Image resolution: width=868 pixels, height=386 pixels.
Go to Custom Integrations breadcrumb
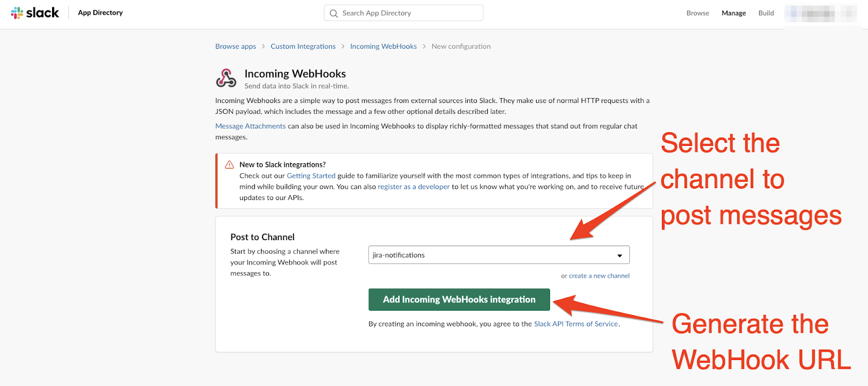pyautogui.click(x=303, y=47)
